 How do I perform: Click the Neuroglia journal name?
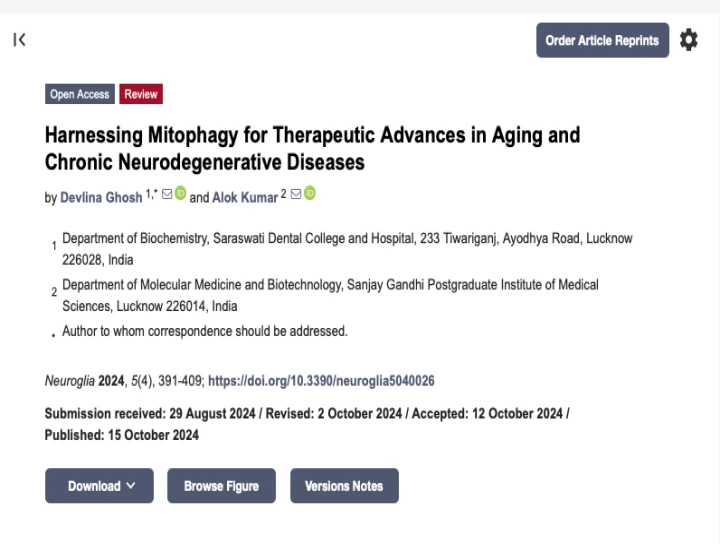(x=70, y=381)
